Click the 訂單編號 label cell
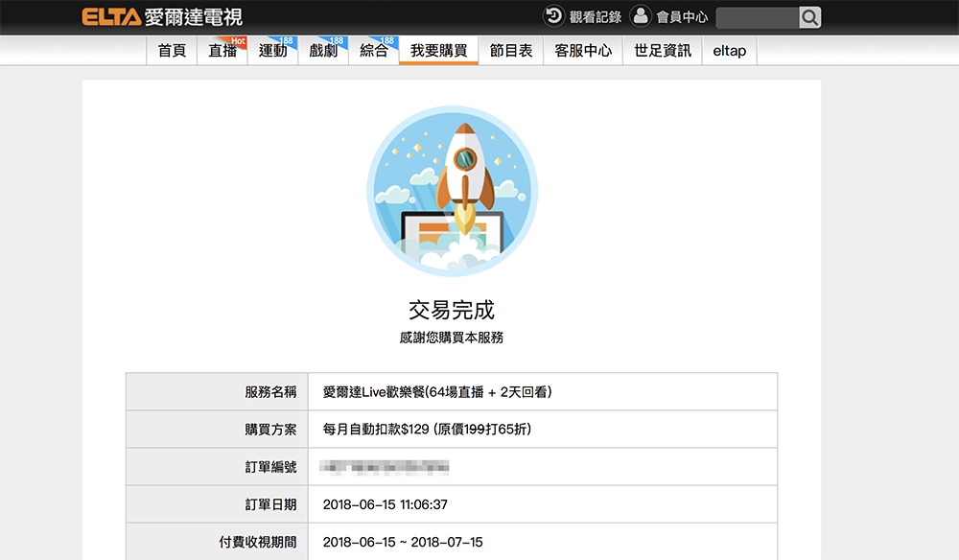Viewport: 959px width, 560px height. (x=217, y=467)
